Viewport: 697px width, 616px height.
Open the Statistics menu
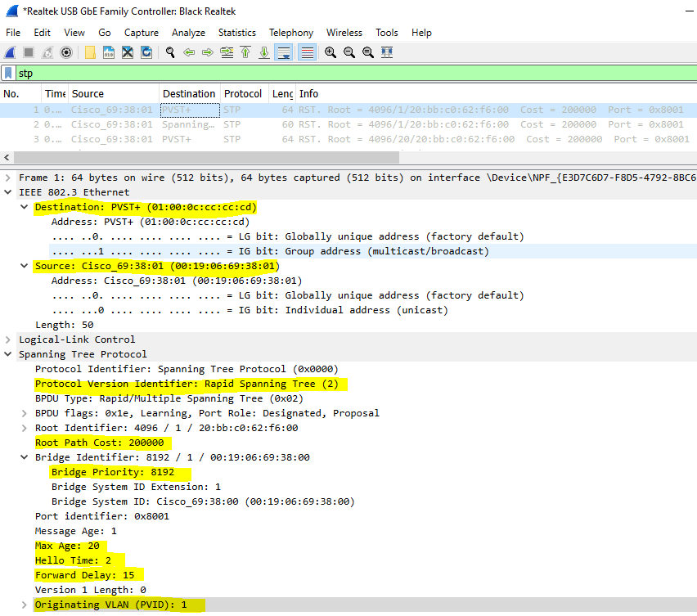coord(237,33)
